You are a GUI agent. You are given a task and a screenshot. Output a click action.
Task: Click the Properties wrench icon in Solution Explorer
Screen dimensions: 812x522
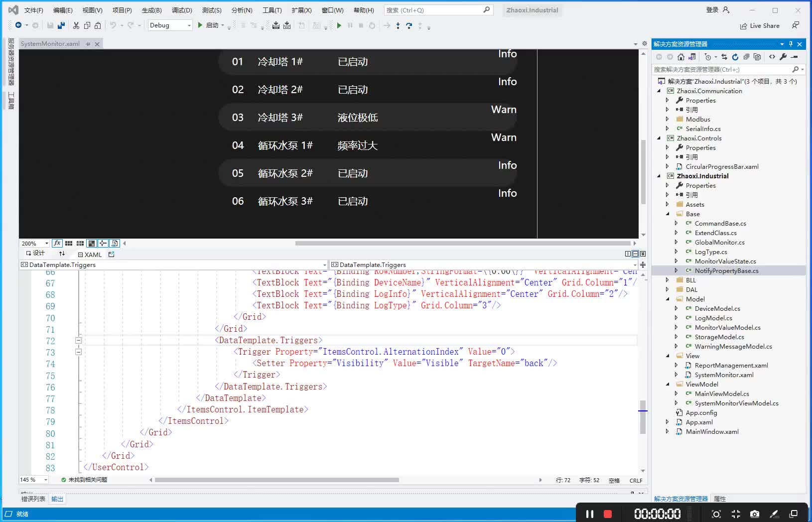(x=783, y=57)
